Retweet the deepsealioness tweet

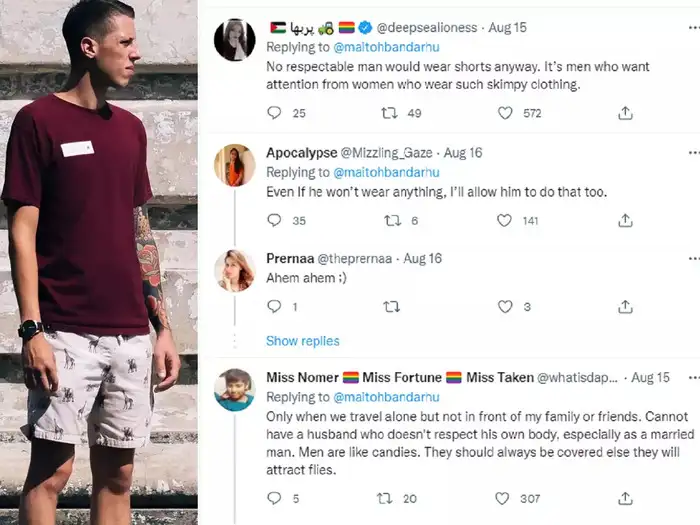389,114
